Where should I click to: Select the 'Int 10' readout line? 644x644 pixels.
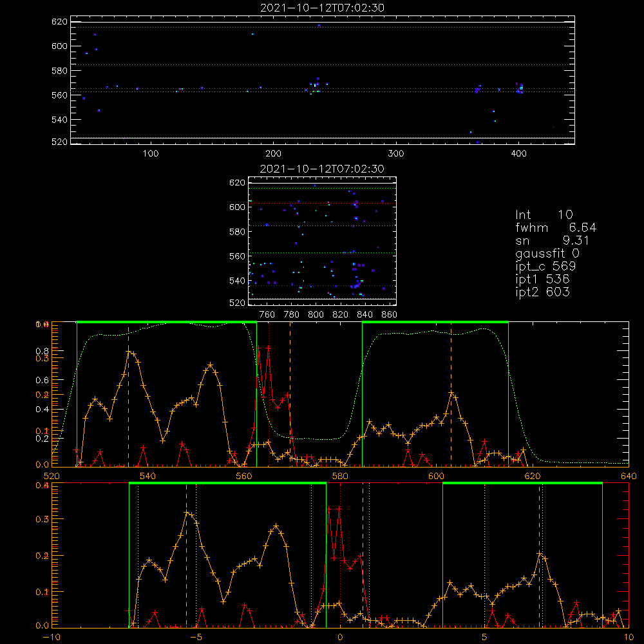pyautogui.click(x=544, y=215)
